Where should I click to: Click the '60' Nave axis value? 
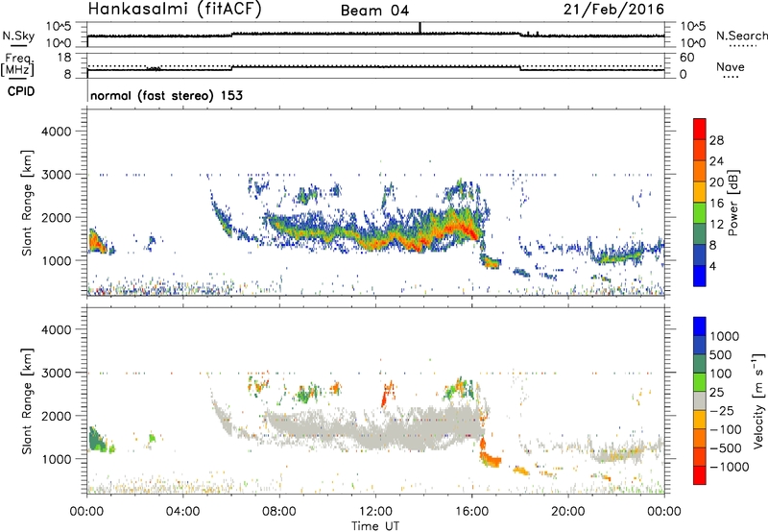pos(687,58)
